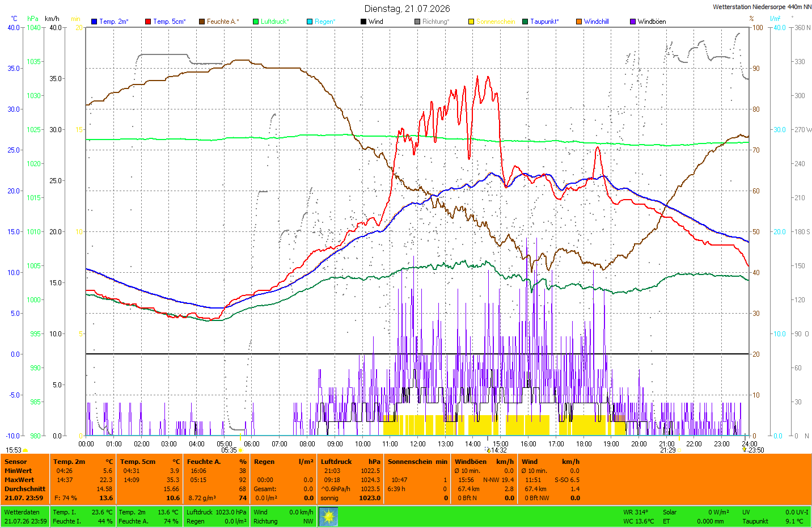This screenshot has width=812, height=528.
Task: Click the blue Temp. 2m legend square
Action: click(x=94, y=22)
